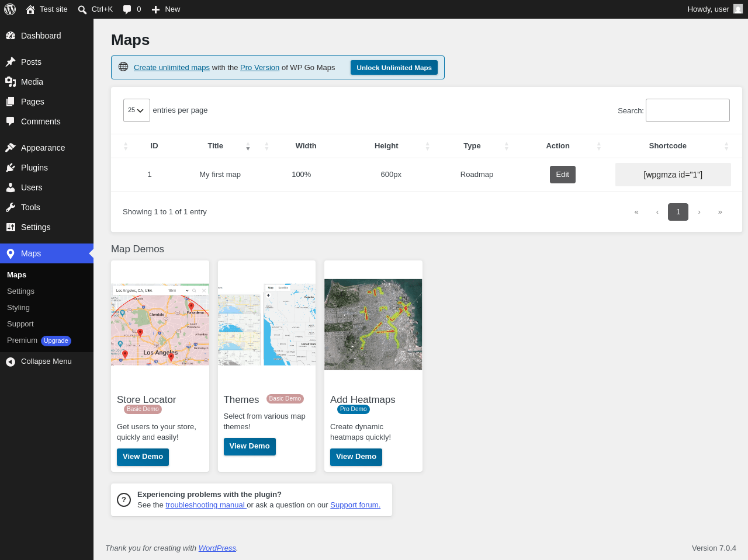Click the Dashboard gauge icon
This screenshot has height=560, width=748.
pos(11,36)
